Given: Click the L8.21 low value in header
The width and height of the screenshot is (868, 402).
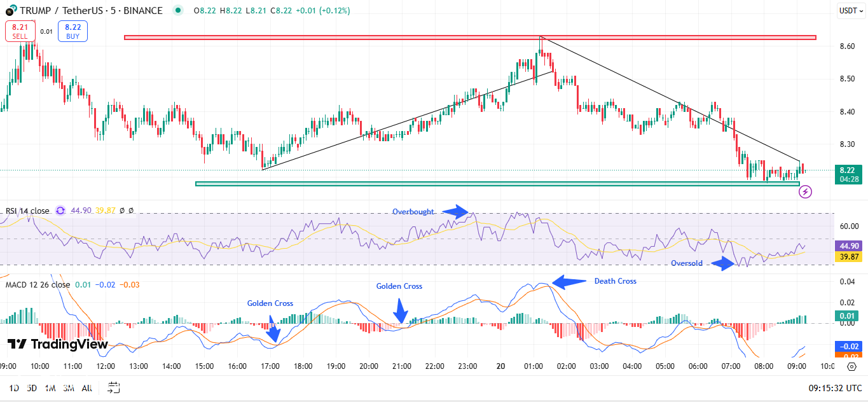Looking at the screenshot, I should [x=256, y=11].
